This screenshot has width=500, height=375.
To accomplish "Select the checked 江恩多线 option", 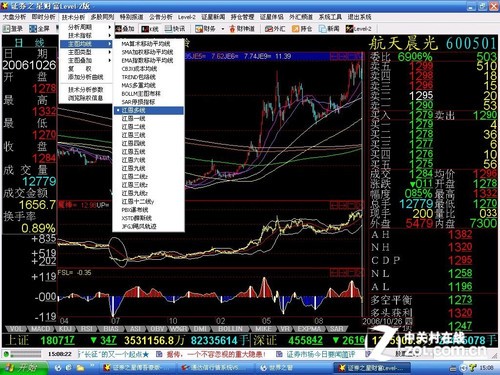I will tap(149, 110).
